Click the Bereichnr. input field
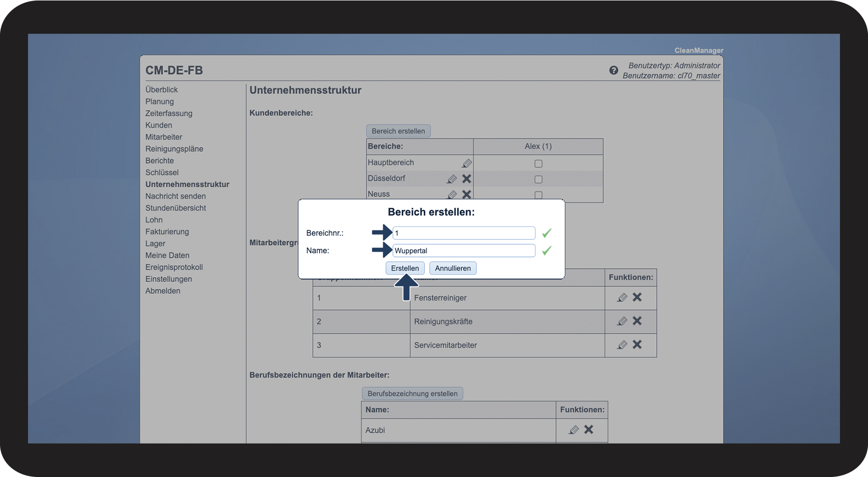 pos(464,233)
